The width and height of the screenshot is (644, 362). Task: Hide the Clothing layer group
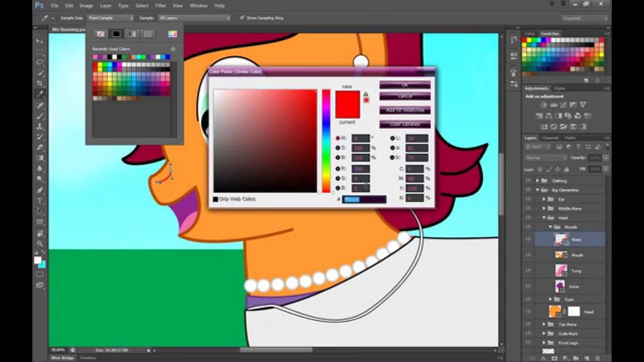point(528,180)
